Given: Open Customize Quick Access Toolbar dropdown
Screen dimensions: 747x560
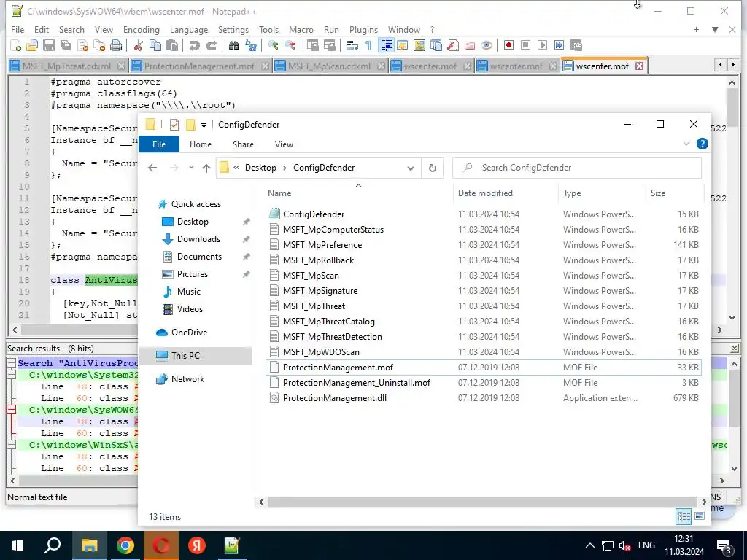Looking at the screenshot, I should (204, 125).
